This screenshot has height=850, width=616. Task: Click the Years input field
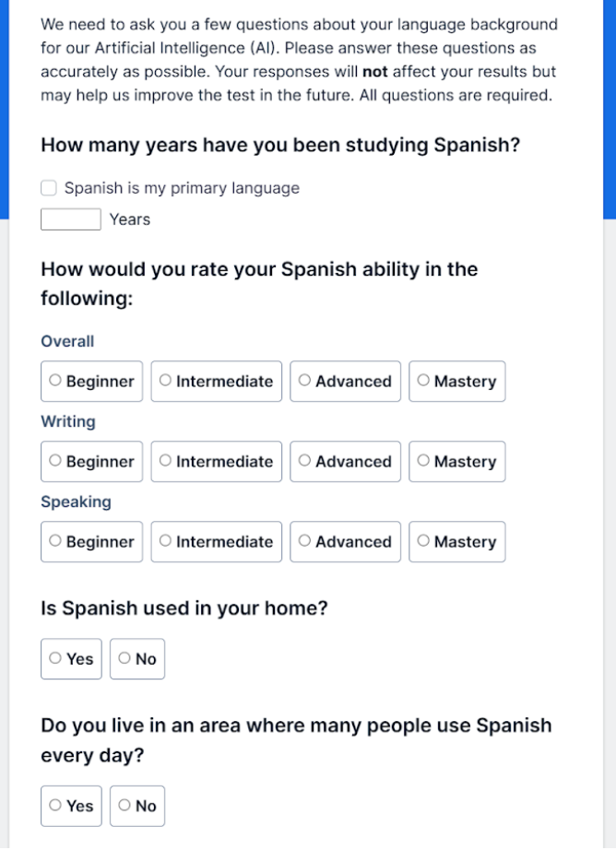(x=71, y=219)
